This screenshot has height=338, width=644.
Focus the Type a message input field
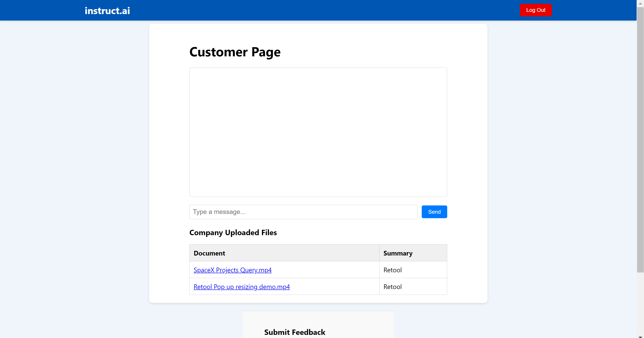click(303, 212)
